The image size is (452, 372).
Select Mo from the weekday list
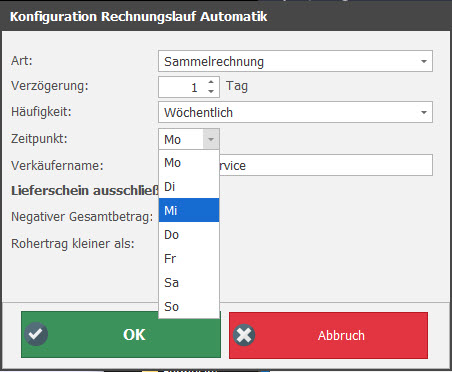tap(189, 163)
